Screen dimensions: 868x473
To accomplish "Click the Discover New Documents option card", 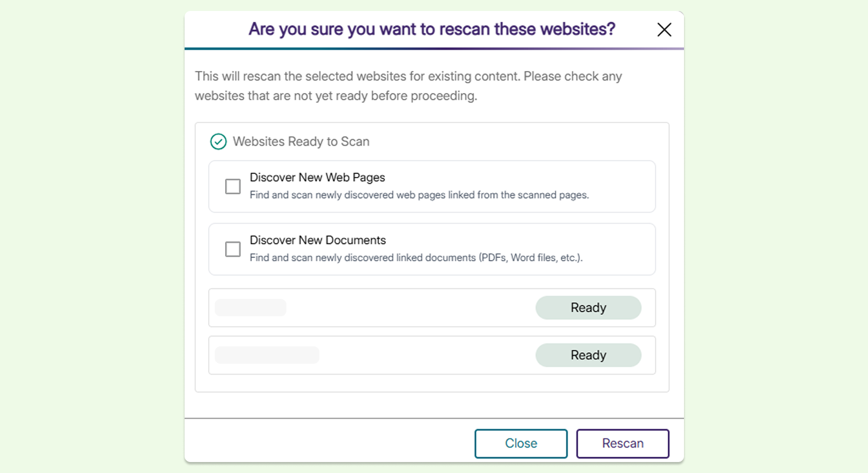I will [432, 249].
